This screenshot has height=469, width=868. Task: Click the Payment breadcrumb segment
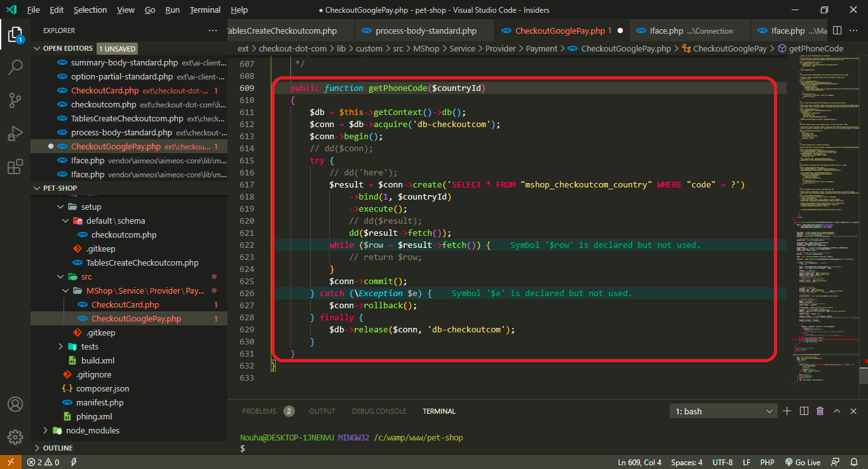click(542, 48)
